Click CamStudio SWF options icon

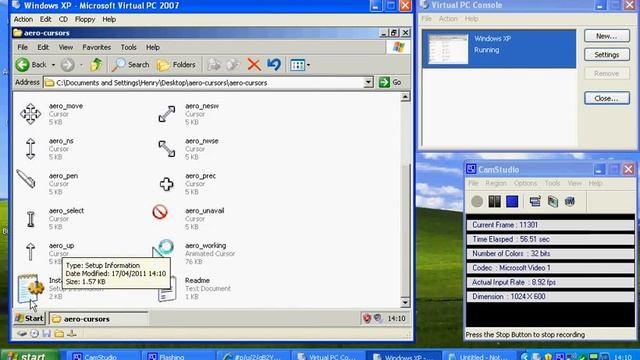570,201
